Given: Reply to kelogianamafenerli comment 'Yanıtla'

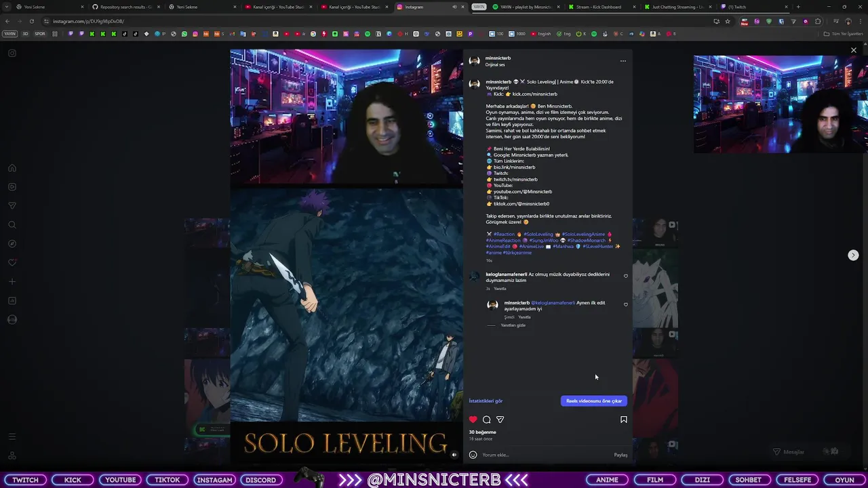Looking at the screenshot, I should tap(500, 289).
